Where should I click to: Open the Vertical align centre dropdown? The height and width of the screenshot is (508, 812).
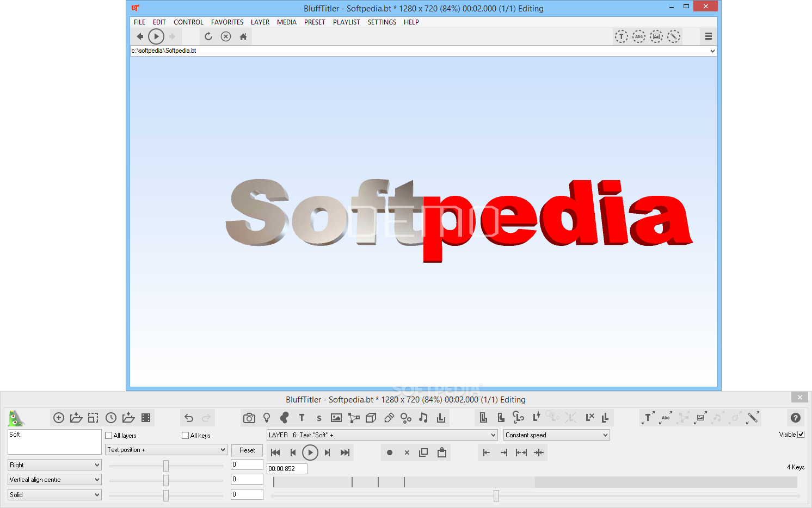54,480
